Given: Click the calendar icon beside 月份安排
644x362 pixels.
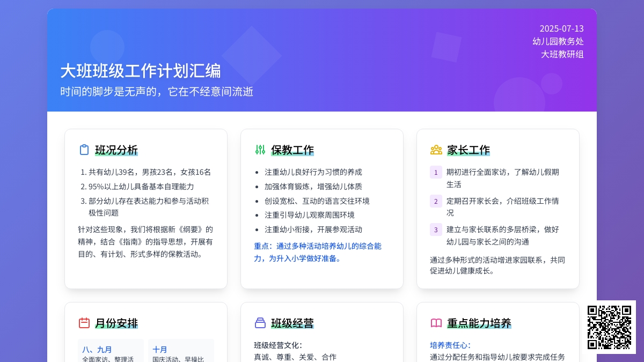Looking at the screenshot, I should click(84, 323).
